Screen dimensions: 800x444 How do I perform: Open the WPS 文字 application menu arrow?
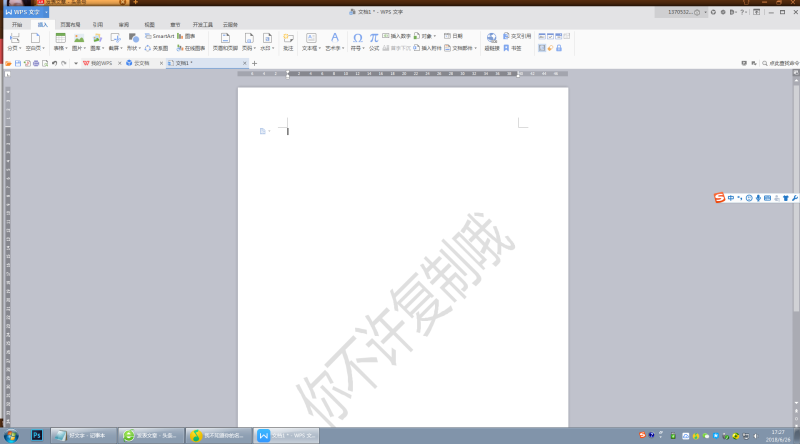(46, 12)
